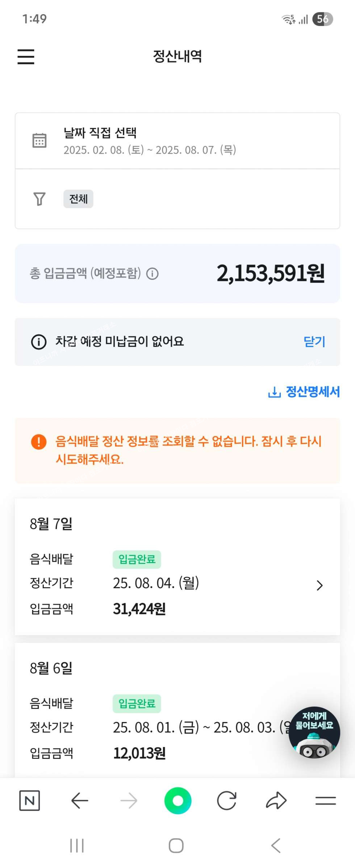The image size is (355, 868).
Task: Tap the Naver N home icon
Action: pos(29,800)
